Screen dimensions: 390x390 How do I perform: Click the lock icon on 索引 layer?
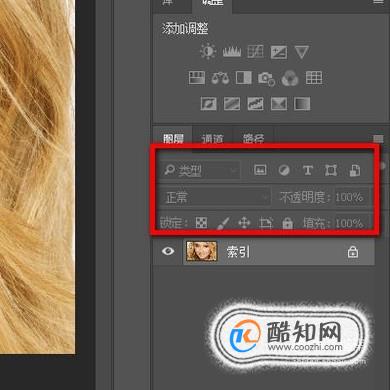353,252
